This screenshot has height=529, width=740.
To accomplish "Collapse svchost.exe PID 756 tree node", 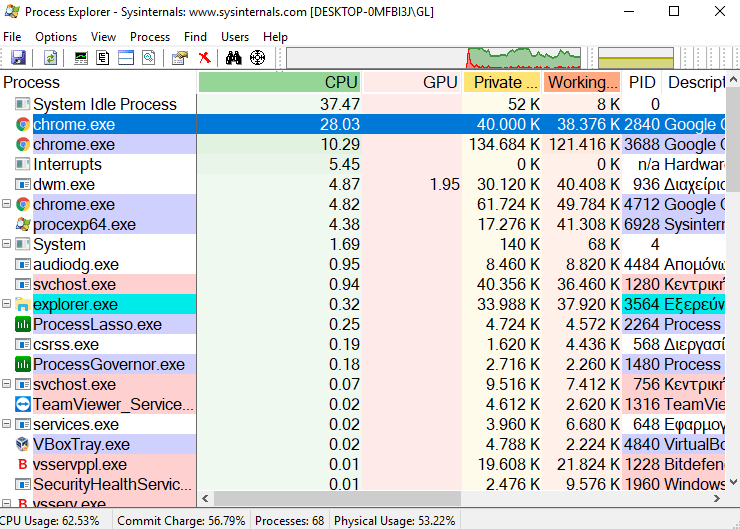I will 7,384.
